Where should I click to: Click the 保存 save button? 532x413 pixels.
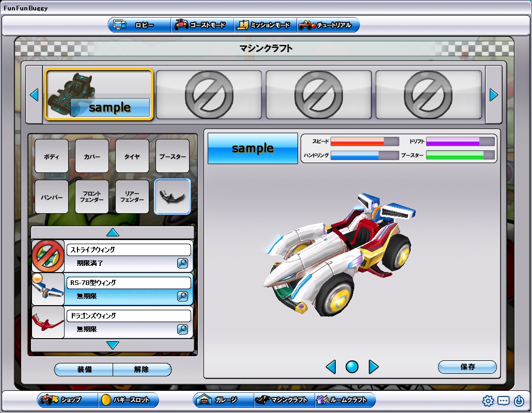pyautogui.click(x=467, y=367)
